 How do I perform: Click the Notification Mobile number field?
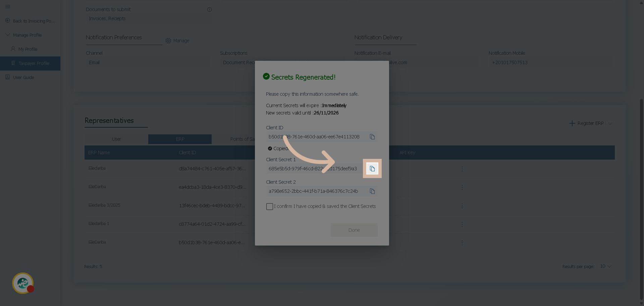tap(551, 62)
